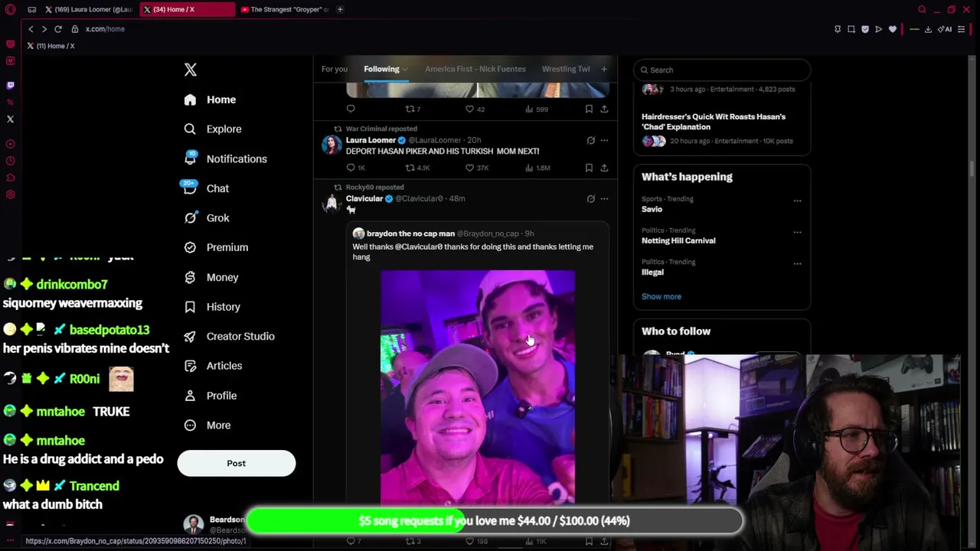Viewport: 980px width, 551px height.
Task: Go back to the previous page
Action: [31, 29]
